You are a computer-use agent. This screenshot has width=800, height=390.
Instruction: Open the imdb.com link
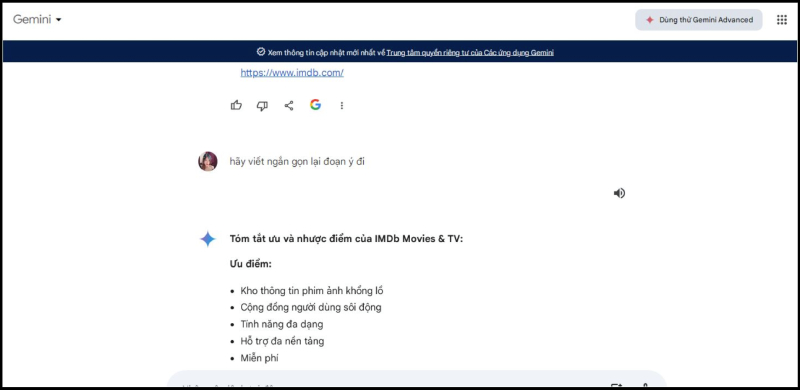pyautogui.click(x=292, y=72)
